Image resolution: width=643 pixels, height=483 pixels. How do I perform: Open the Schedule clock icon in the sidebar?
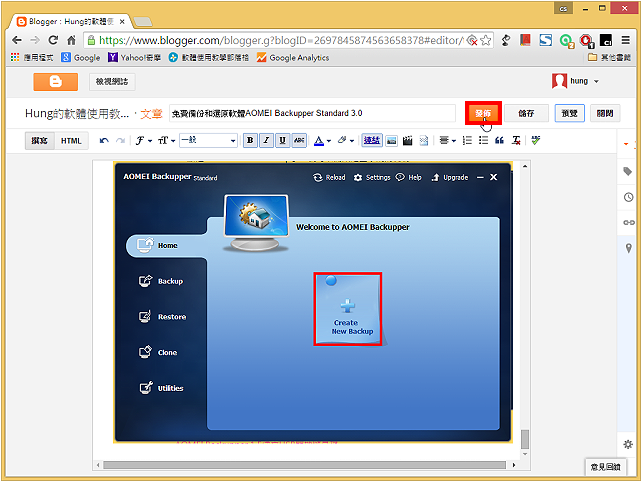coord(628,197)
